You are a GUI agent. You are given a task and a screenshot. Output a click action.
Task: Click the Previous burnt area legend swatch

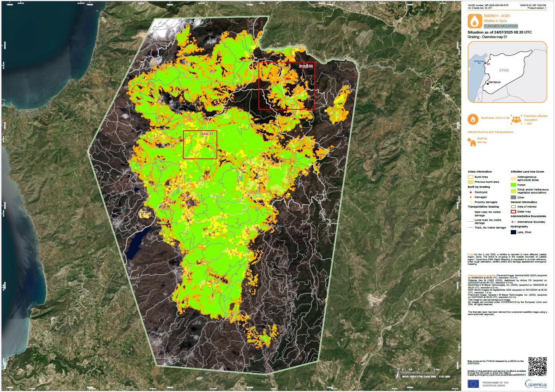point(470,182)
